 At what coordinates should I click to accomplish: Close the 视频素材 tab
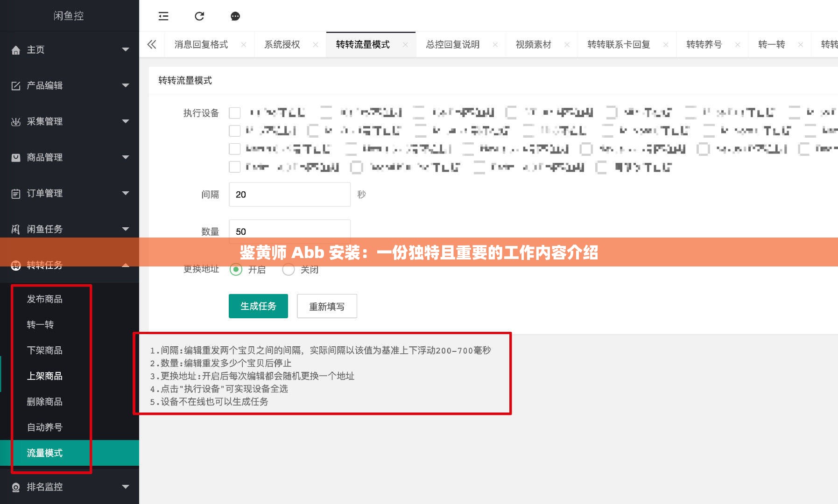point(567,45)
